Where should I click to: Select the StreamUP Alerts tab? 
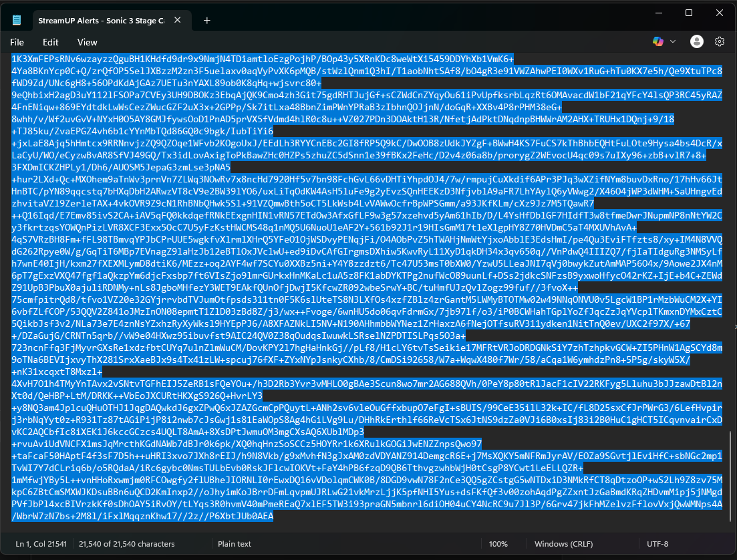100,21
